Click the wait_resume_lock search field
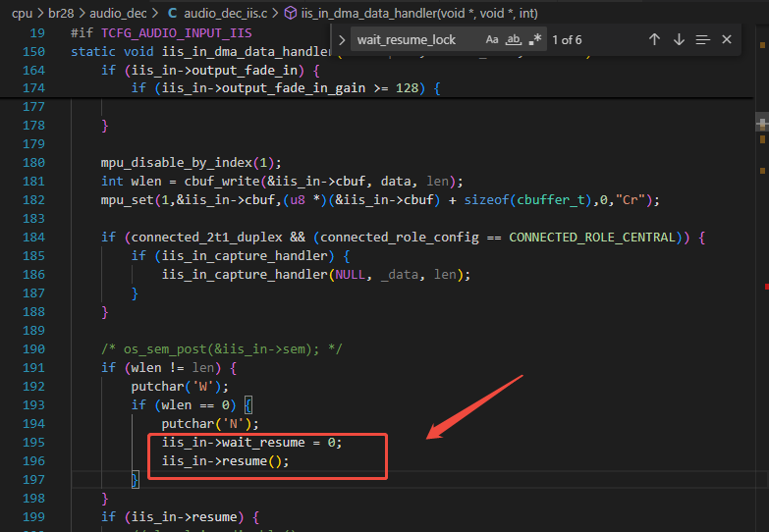The width and height of the screenshot is (769, 532). pos(416,39)
